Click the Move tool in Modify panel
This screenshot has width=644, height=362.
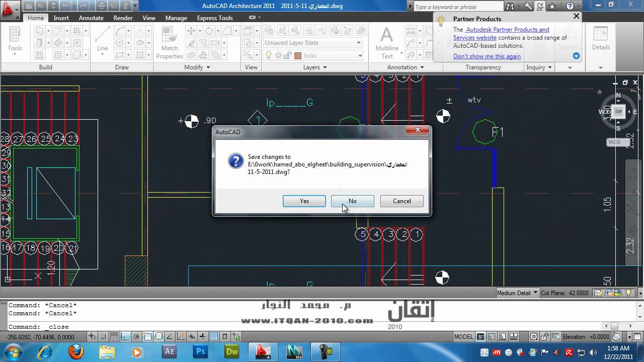(191, 31)
